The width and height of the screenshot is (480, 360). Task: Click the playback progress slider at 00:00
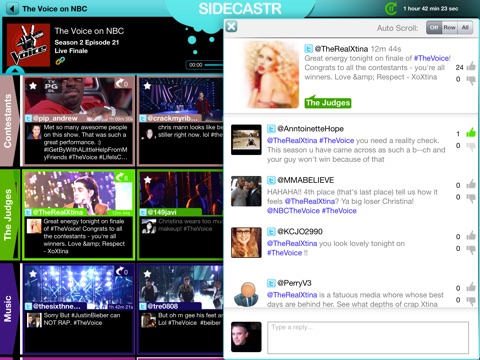213,65
